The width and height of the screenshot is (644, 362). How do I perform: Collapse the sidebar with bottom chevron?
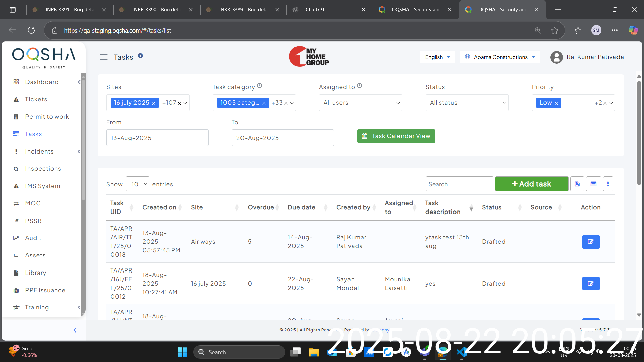[x=75, y=330]
